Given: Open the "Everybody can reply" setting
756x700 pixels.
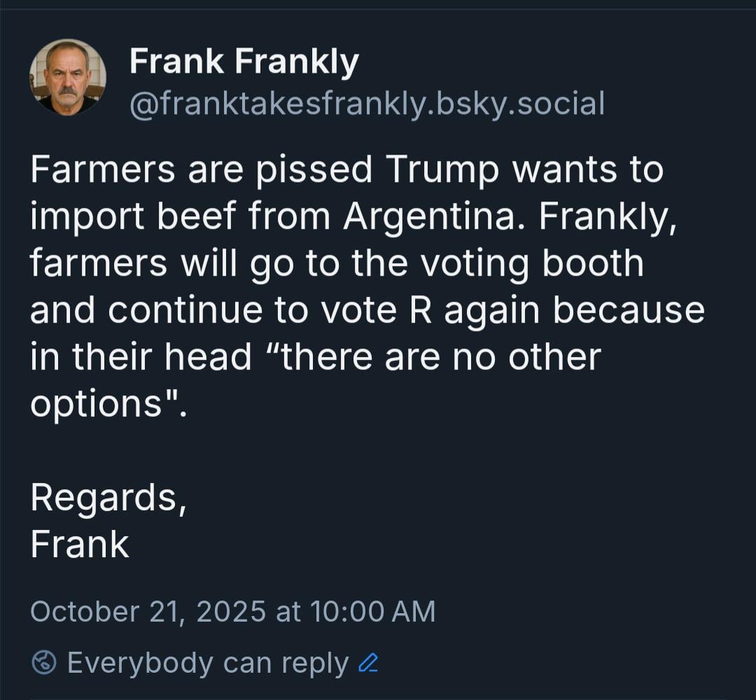Looking at the screenshot, I should (208, 663).
